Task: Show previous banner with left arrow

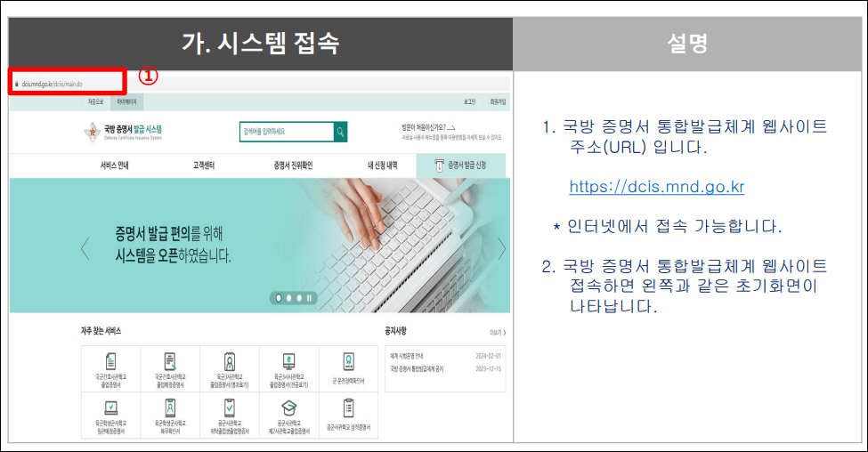Action: click(x=85, y=248)
